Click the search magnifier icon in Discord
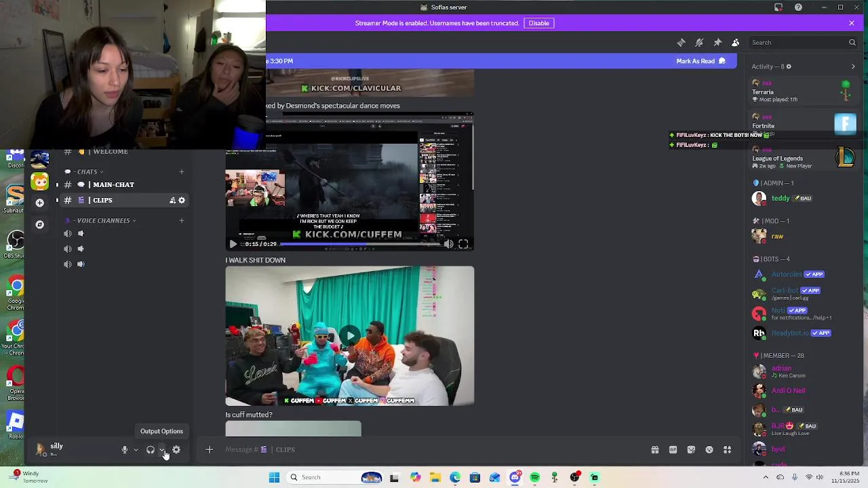The height and width of the screenshot is (488, 868). pyautogui.click(x=852, y=43)
